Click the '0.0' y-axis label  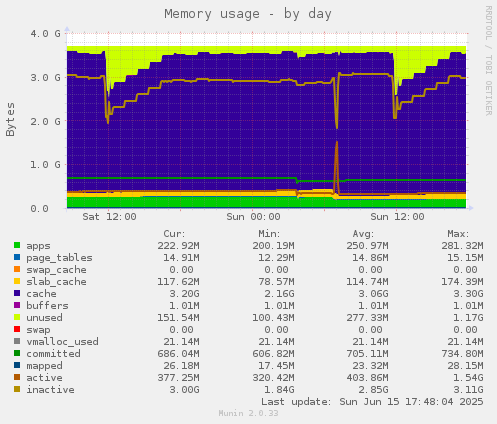pyautogui.click(x=39, y=209)
